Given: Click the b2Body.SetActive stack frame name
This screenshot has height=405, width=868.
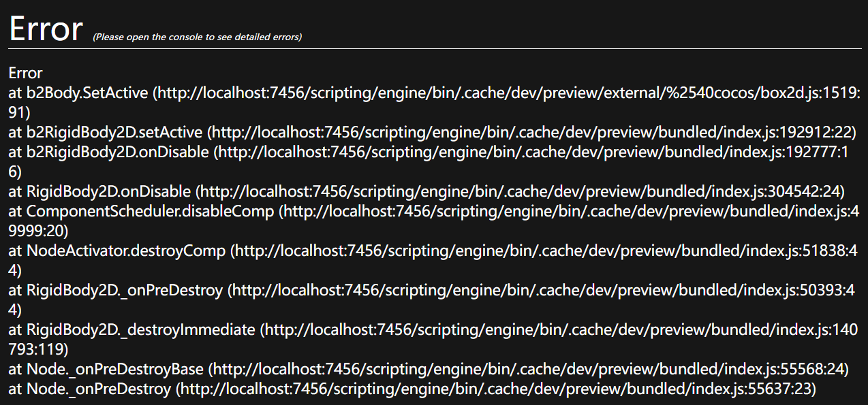Looking at the screenshot, I should [87, 93].
